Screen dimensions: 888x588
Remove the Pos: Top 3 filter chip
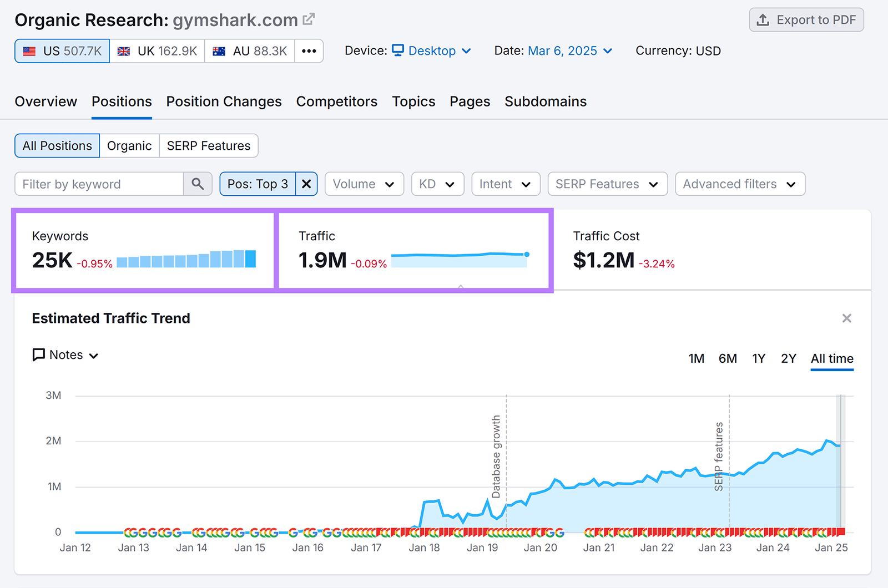[306, 184]
